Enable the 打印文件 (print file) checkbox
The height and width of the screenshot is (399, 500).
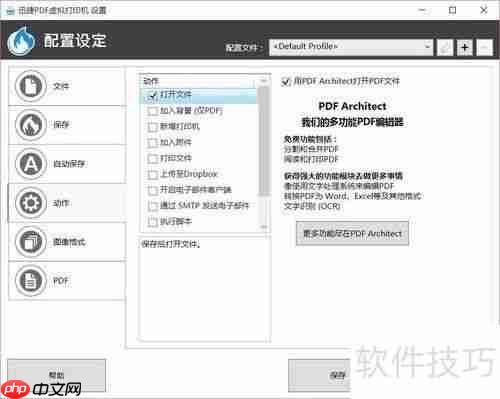(152, 158)
